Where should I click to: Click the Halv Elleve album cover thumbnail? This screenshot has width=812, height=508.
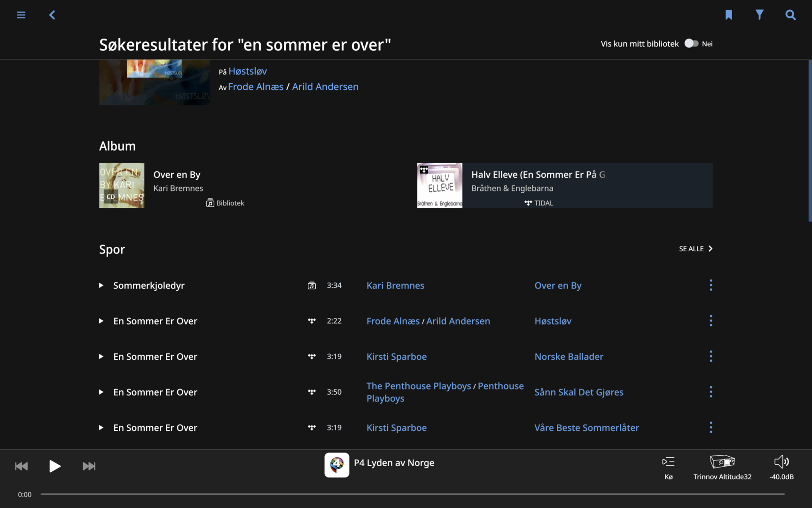coord(440,185)
